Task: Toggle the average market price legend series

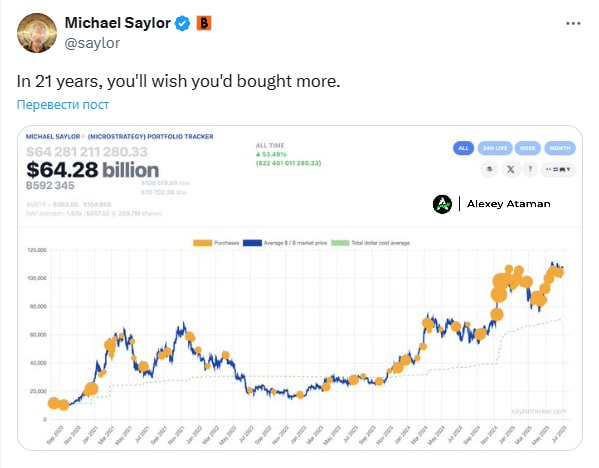Action: click(285, 243)
